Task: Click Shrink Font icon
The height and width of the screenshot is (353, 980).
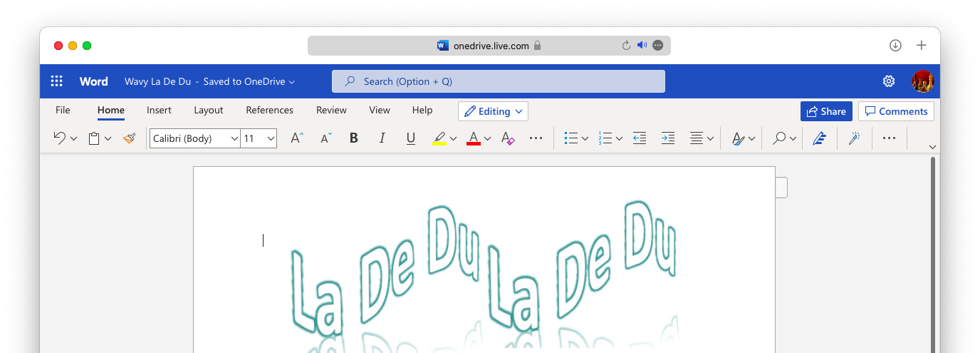Action: [325, 138]
